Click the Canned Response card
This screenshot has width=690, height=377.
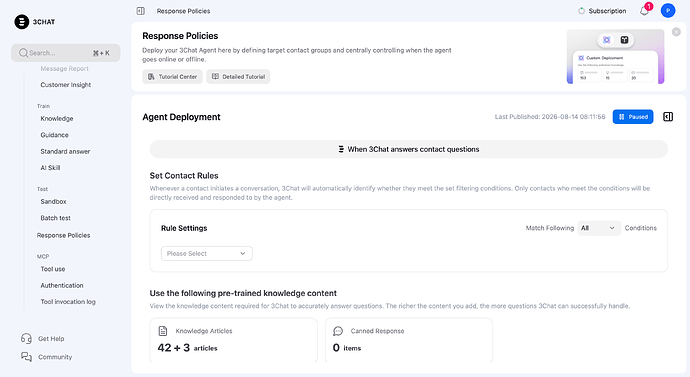tap(409, 340)
